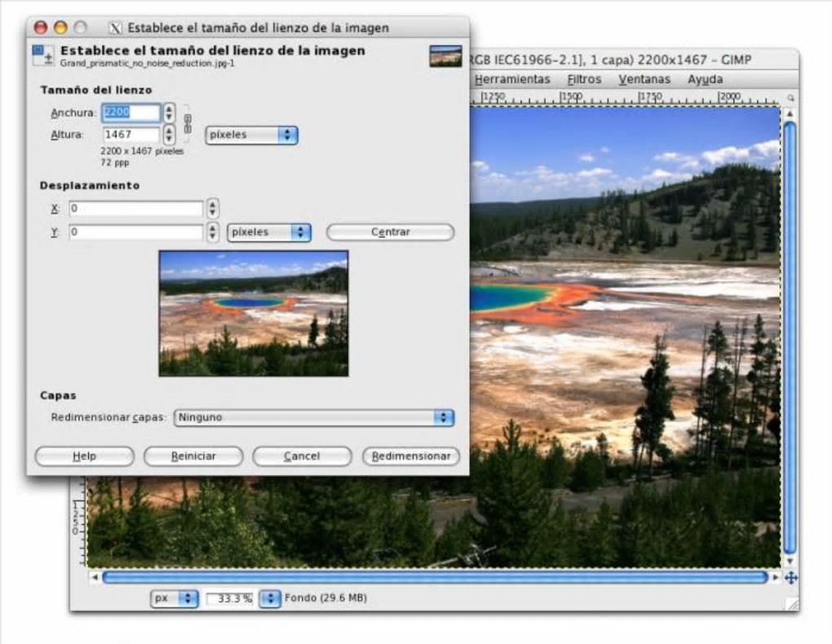Screen dimensions: 832x644
Task: Click the Reiniciar button
Action: point(193,457)
